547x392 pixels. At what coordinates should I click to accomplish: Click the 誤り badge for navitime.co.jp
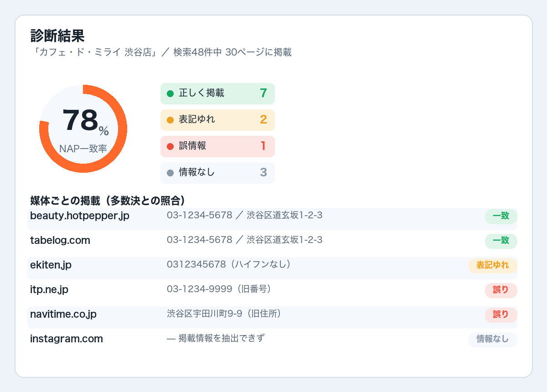coord(501,315)
